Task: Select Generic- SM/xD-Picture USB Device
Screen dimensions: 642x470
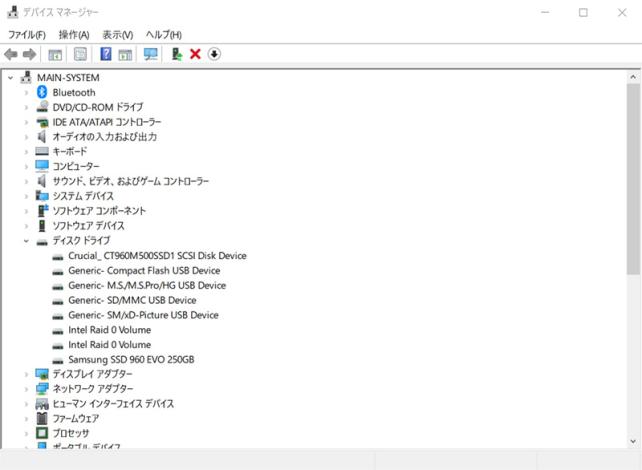Action: [143, 315]
